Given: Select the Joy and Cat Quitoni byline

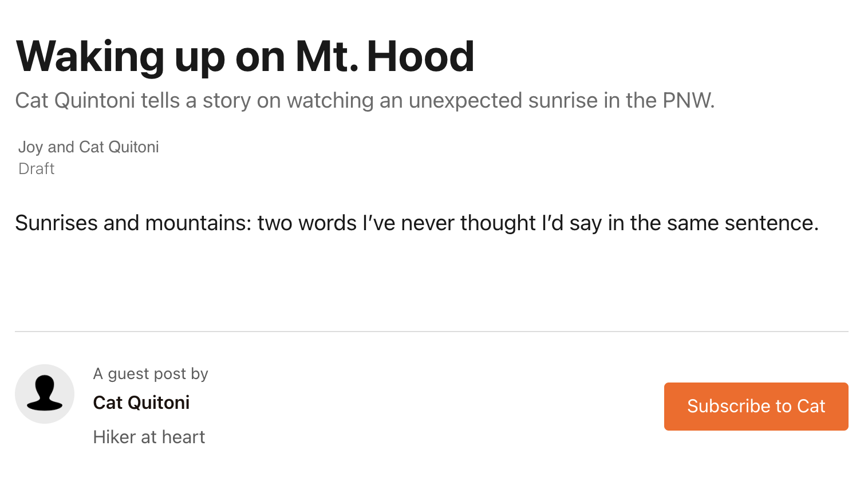Looking at the screenshot, I should tap(89, 147).
